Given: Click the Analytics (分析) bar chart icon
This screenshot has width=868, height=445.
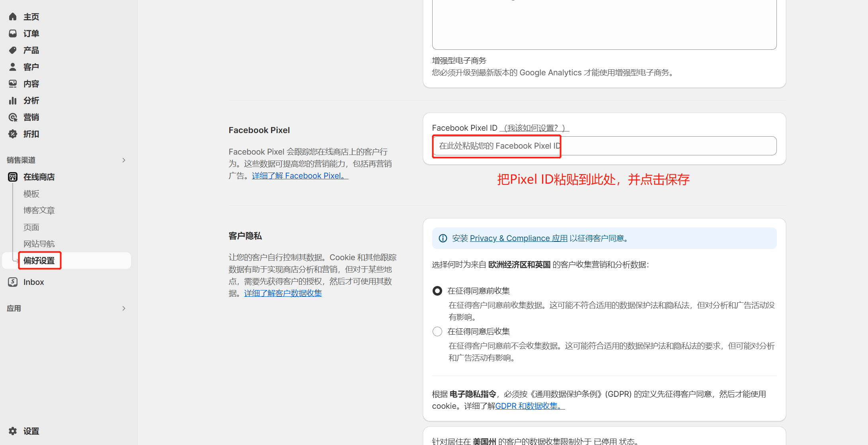Looking at the screenshot, I should pyautogui.click(x=13, y=100).
